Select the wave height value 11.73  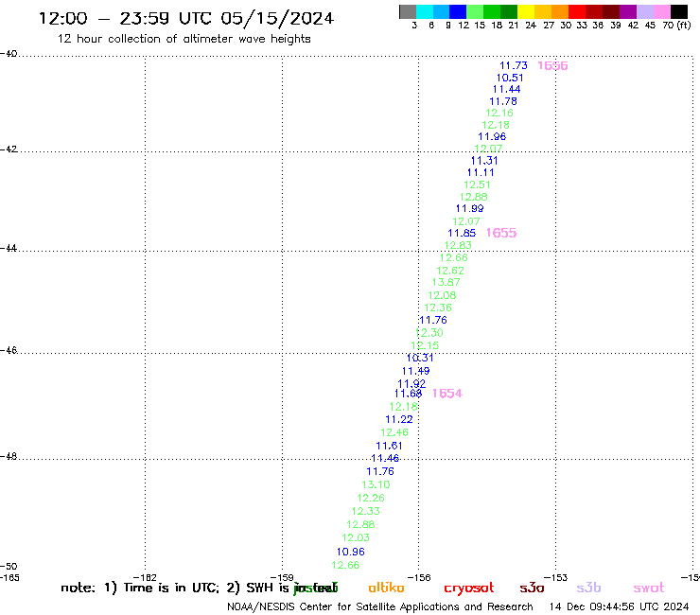click(x=514, y=65)
